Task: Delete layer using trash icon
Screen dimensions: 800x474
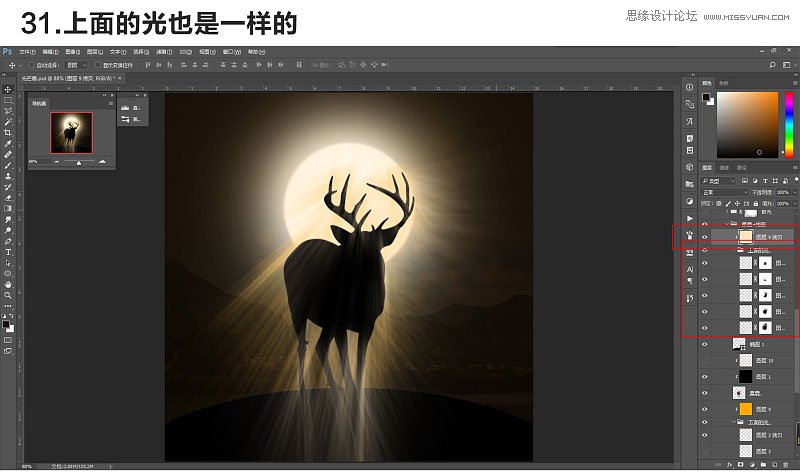Action: (786, 465)
